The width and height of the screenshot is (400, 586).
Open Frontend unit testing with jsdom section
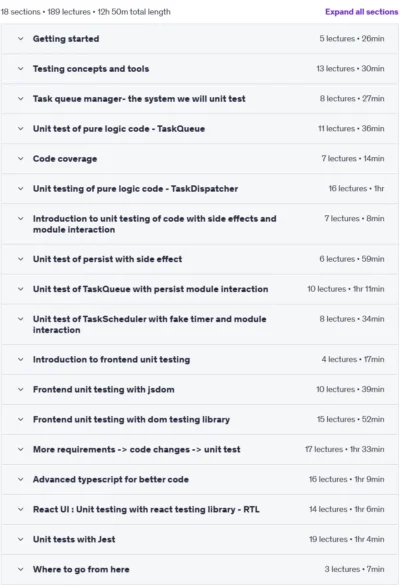[200, 389]
